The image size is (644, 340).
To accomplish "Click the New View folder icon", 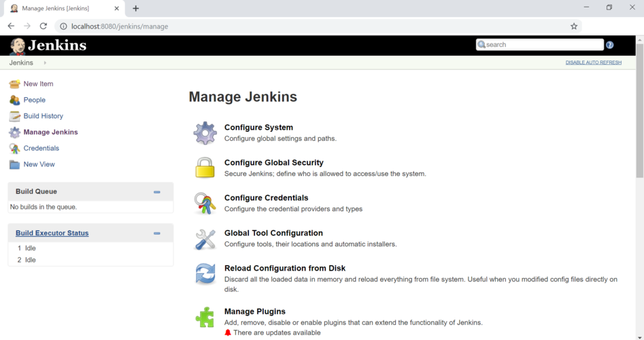I will pos(14,165).
